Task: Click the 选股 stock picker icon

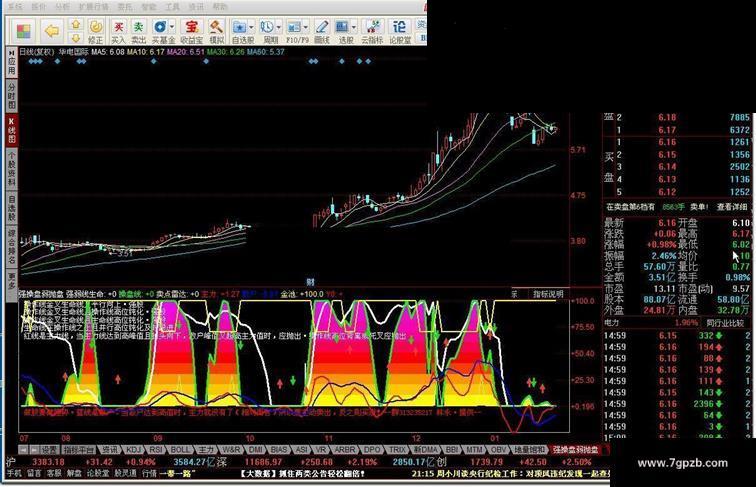Action: (x=343, y=32)
